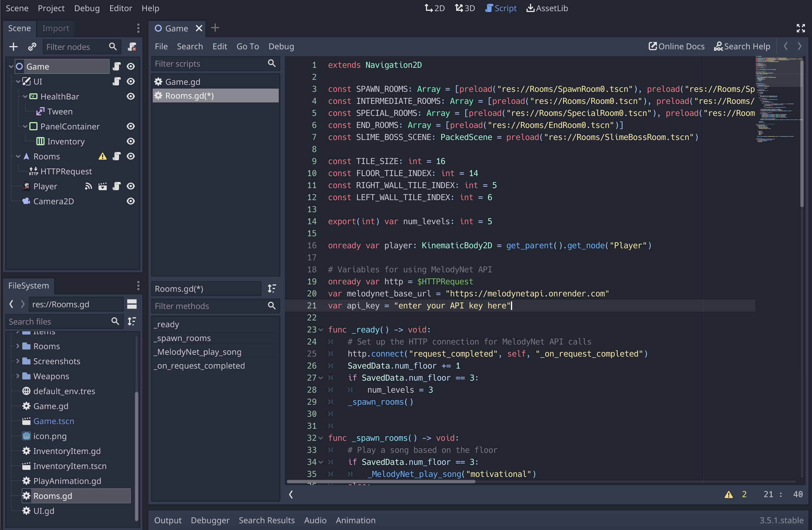The image size is (812, 530).
Task: Click the add child node button
Action: pos(13,47)
